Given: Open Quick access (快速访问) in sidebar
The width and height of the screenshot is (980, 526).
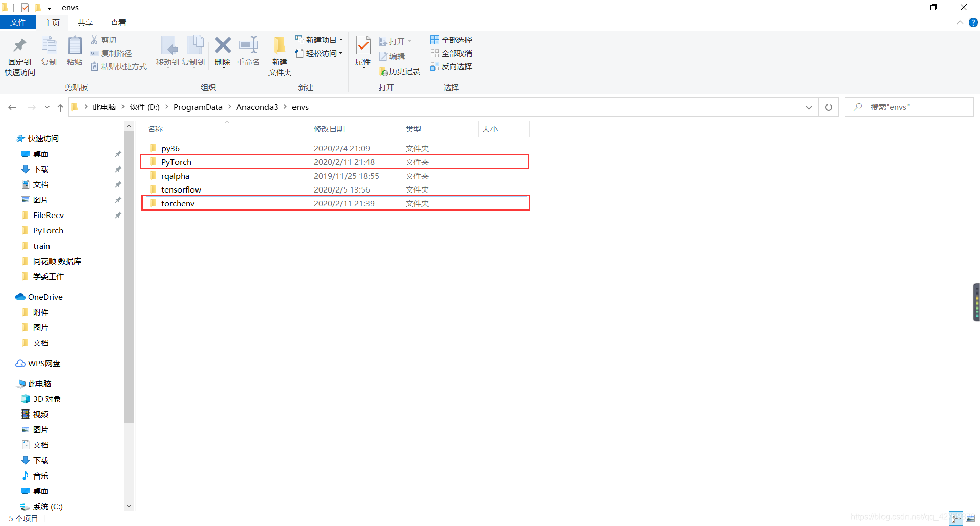Looking at the screenshot, I should coord(38,138).
